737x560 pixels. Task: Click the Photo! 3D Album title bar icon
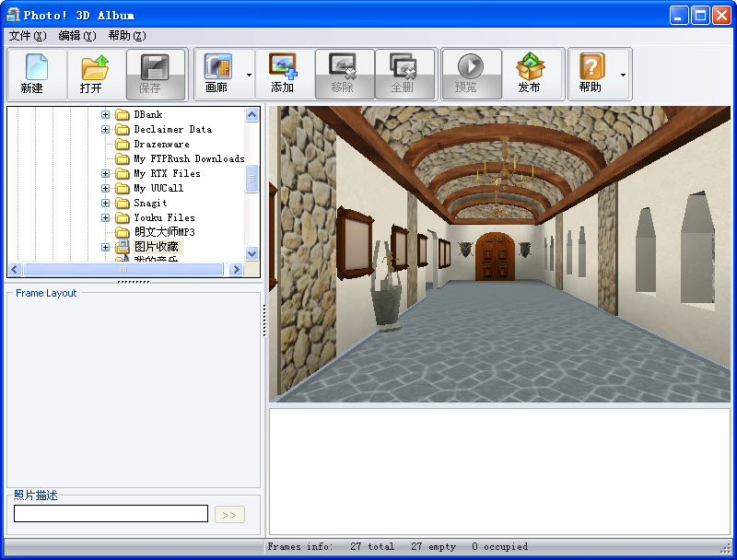pyautogui.click(x=13, y=15)
